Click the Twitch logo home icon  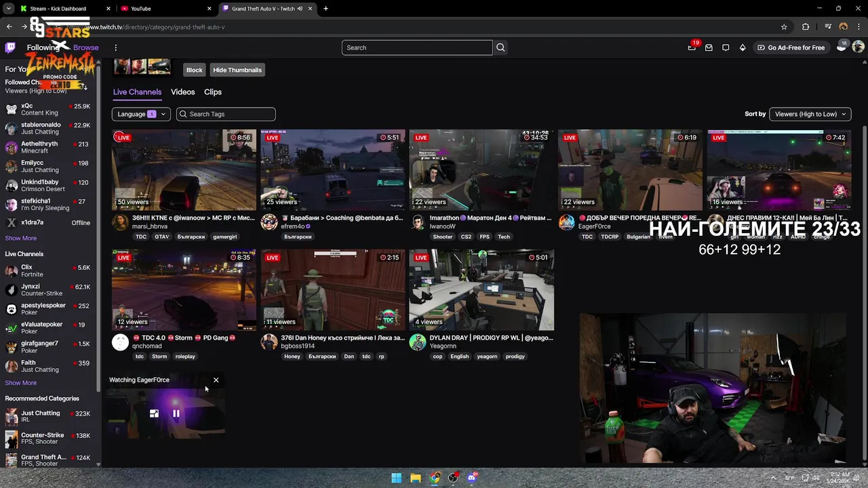tap(10, 47)
